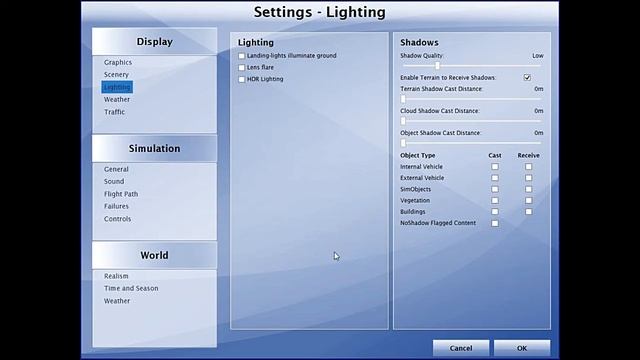Click the Cloud Shadow Cast Distance slider handle

click(403, 121)
